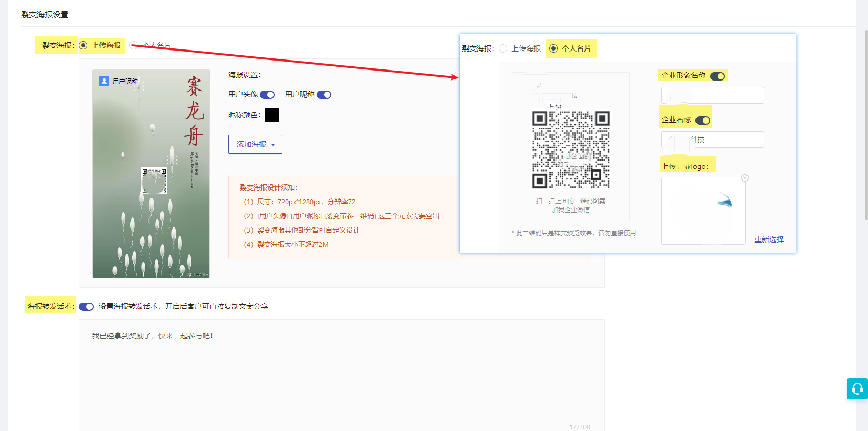Click the 此二维码只是样式预览效果 note
This screenshot has height=431, width=868.
pos(574,233)
